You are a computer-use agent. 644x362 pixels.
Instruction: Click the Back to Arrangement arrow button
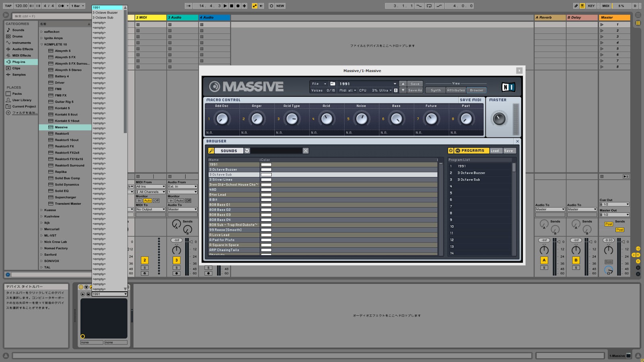pyautogui.click(x=261, y=6)
